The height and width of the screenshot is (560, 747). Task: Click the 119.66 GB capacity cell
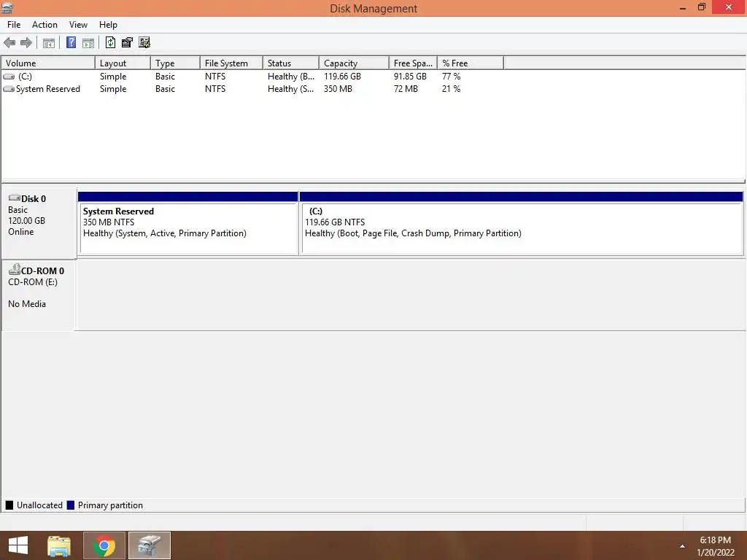pos(343,76)
